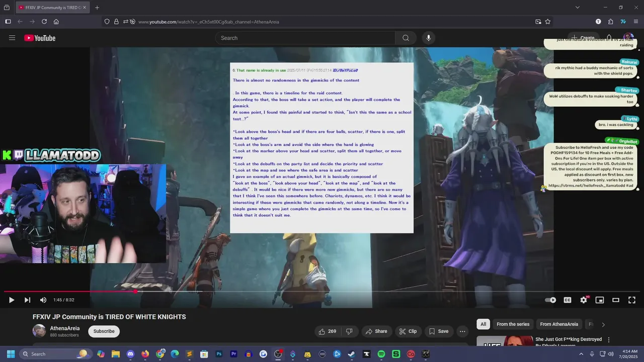
Task: Open Premiere Pro from the taskbar
Action: pos(233,354)
